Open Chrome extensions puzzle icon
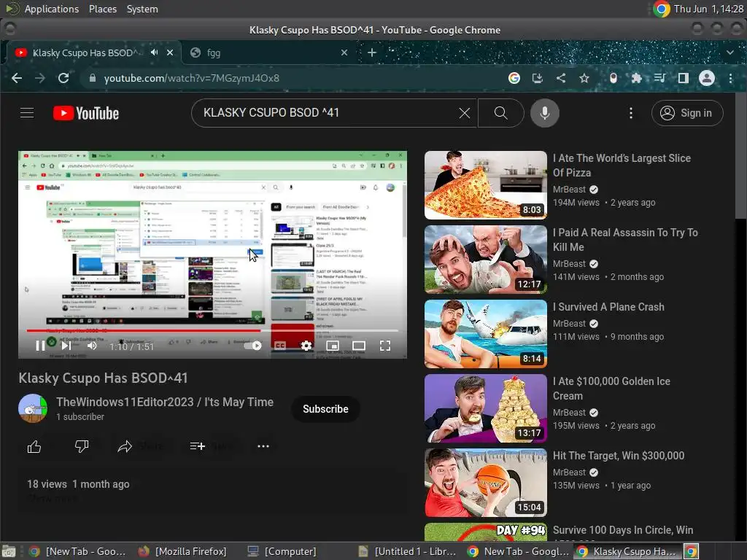Viewport: 747px width, 560px height. 636,78
